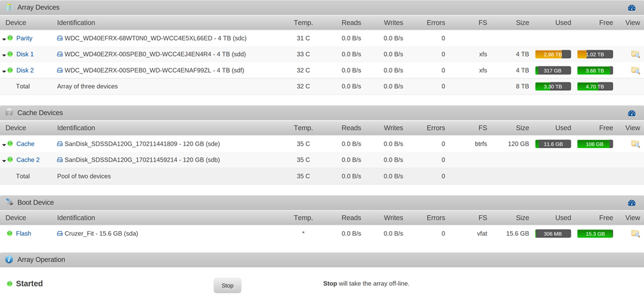This screenshot has width=644, height=302.
Task: Click the drive icon beside the Parity identification
Action: pyautogui.click(x=59, y=38)
